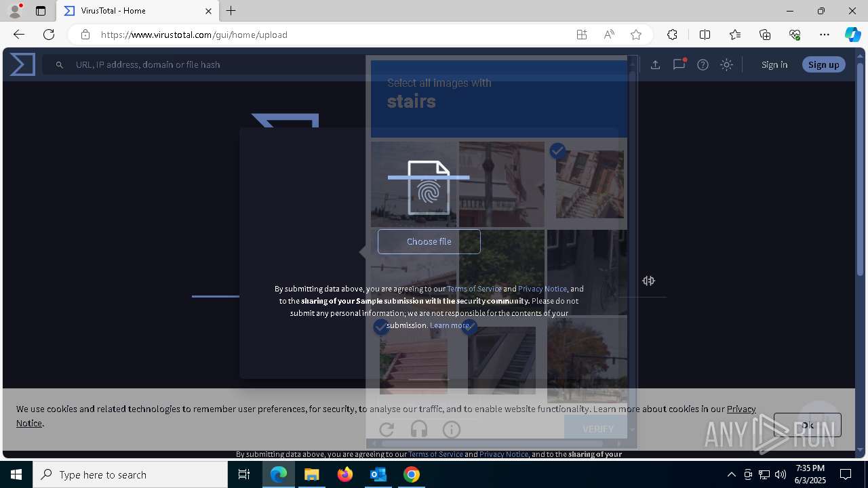
Task: Open Outlook from the taskbar
Action: (378, 474)
